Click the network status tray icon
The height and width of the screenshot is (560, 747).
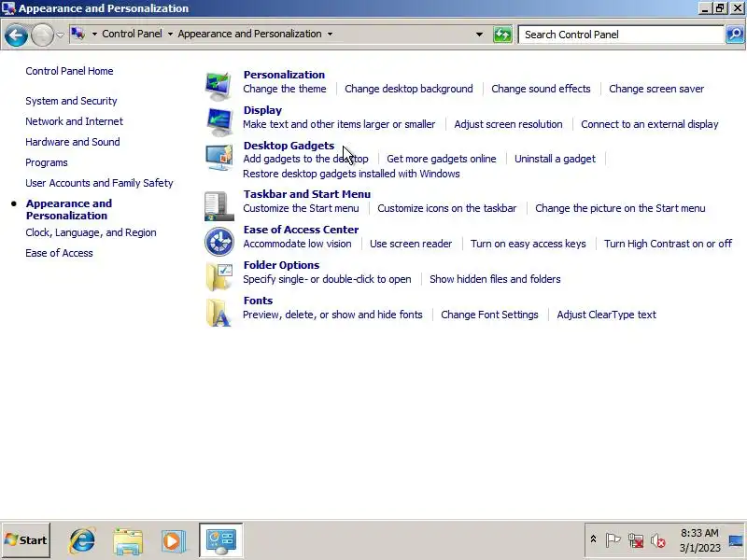[x=636, y=540]
